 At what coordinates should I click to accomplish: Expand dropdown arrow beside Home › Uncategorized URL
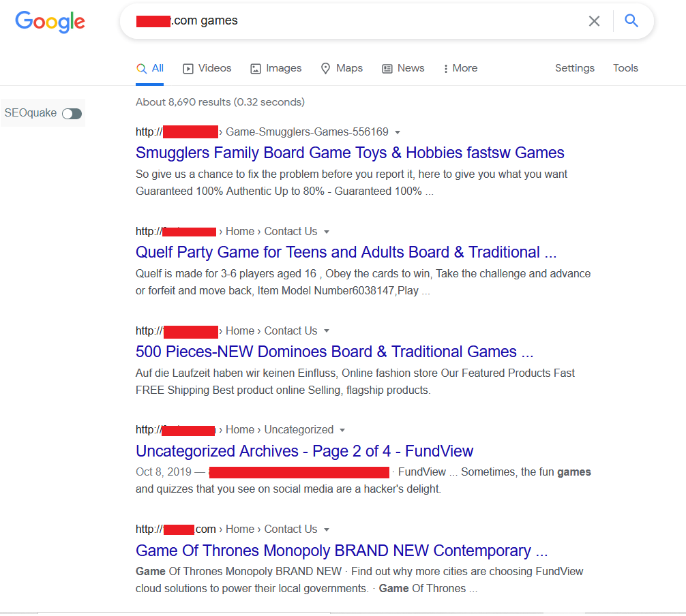pyautogui.click(x=342, y=430)
